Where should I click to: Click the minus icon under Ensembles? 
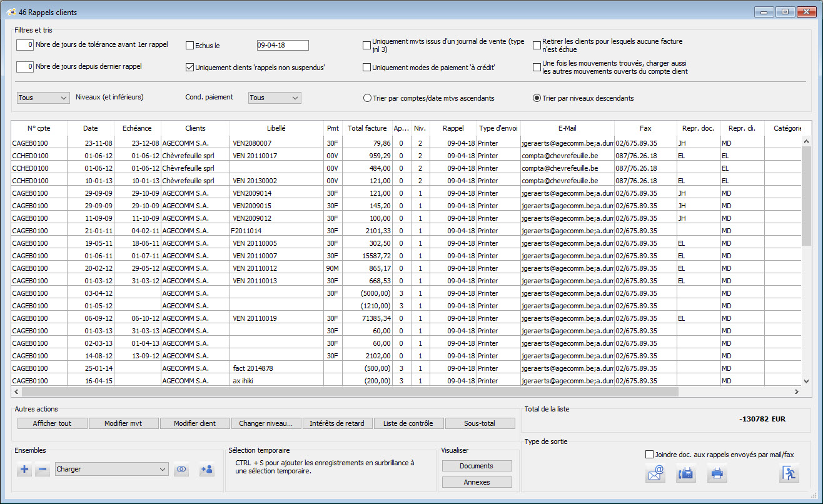(43, 470)
